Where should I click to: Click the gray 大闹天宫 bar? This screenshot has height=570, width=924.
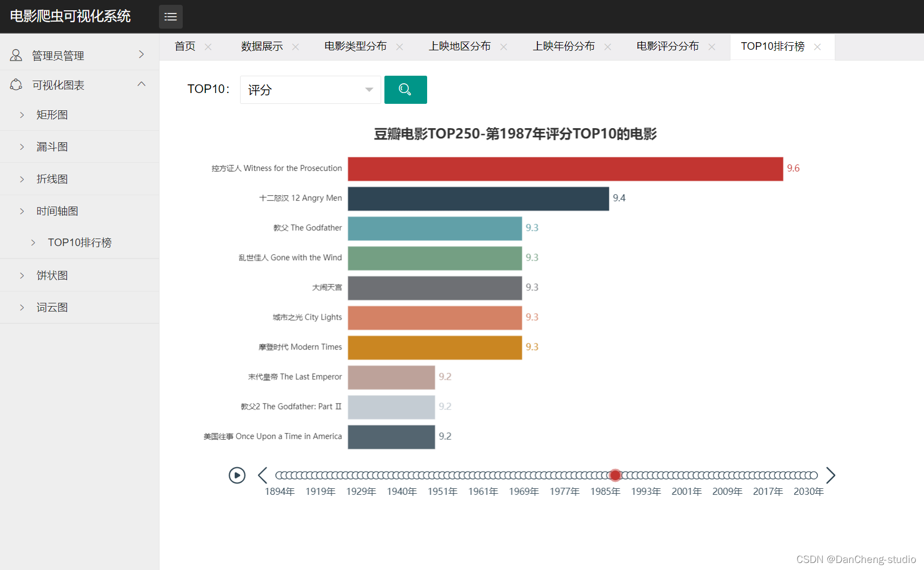click(435, 288)
